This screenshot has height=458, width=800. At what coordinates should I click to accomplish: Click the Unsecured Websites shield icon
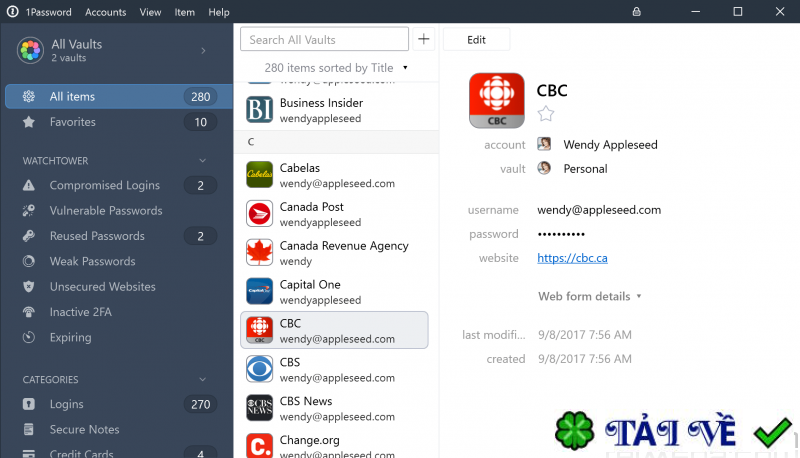pyautogui.click(x=29, y=287)
